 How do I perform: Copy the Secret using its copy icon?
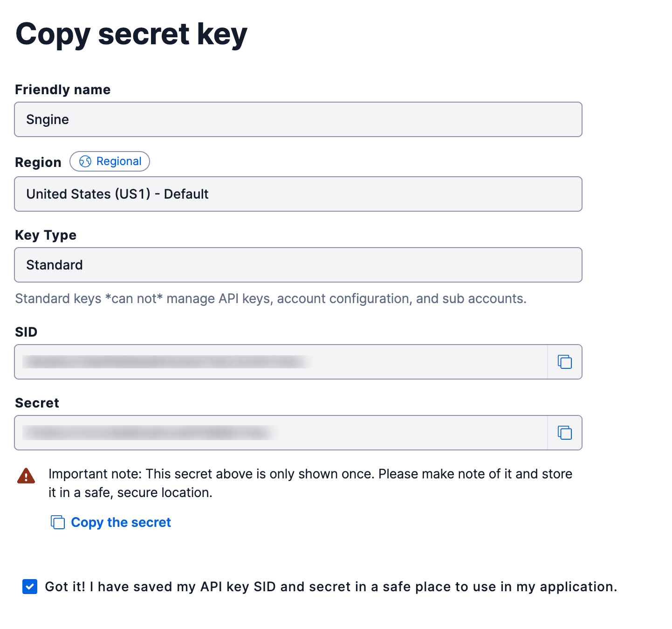(564, 433)
